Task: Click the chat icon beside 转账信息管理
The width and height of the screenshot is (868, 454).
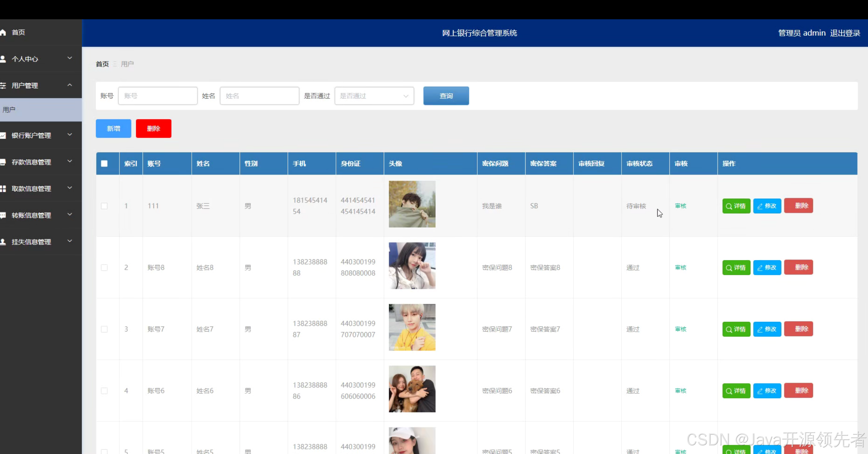Action: (x=3, y=215)
